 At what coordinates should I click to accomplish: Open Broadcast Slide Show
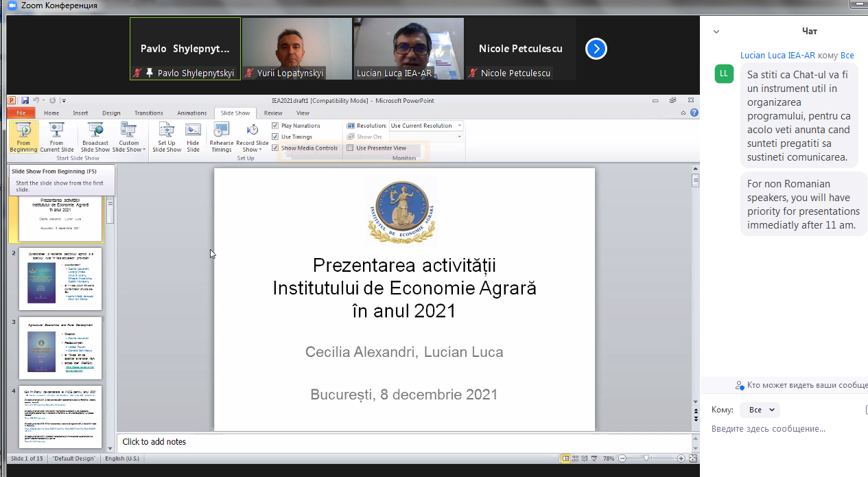click(x=95, y=137)
